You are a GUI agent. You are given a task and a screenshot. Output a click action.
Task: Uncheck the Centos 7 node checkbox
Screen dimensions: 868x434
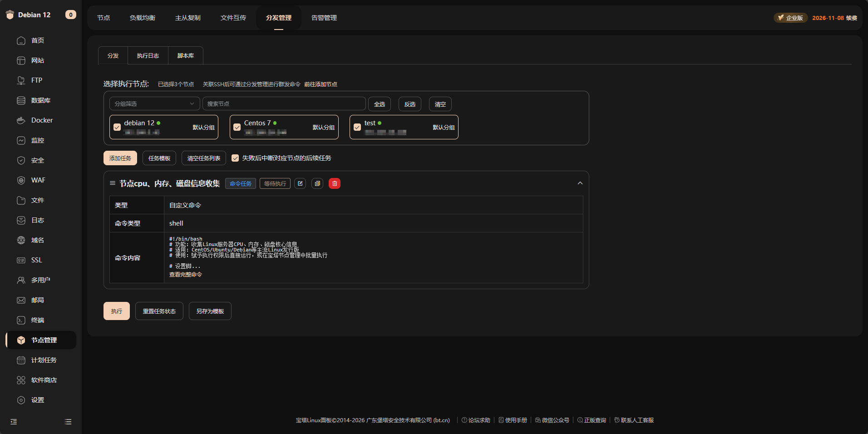coord(237,127)
